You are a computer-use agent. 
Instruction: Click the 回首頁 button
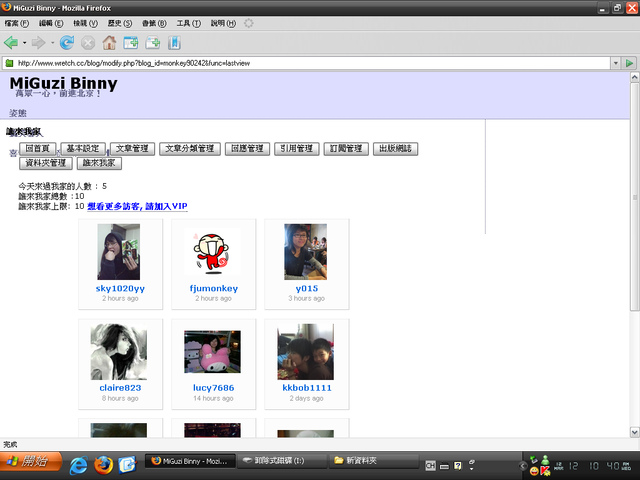coord(38,149)
